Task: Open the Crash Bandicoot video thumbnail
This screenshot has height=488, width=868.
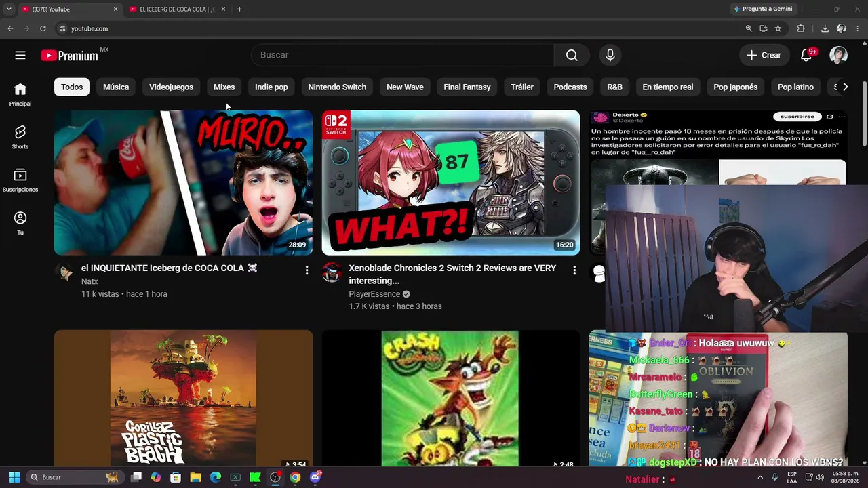Action: click(x=451, y=399)
